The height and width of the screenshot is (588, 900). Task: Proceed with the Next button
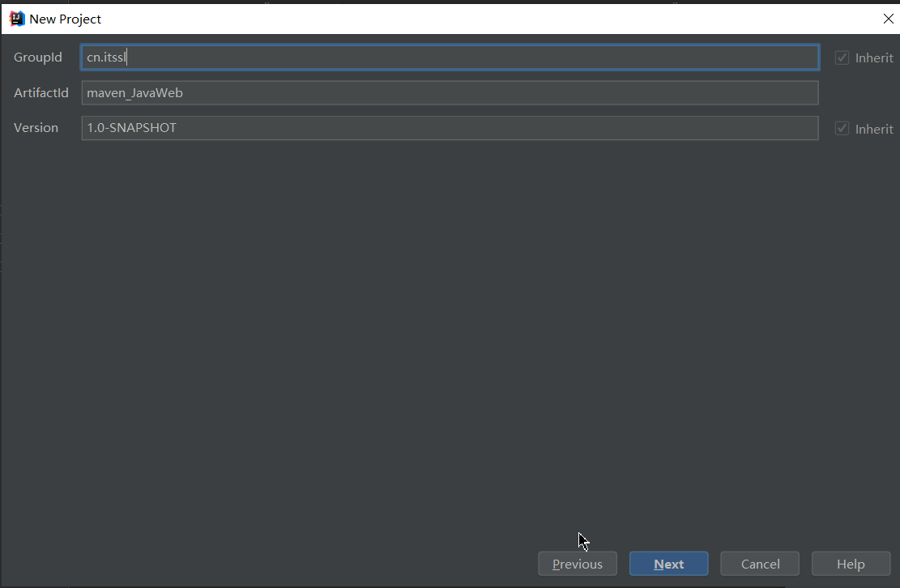[668, 564]
